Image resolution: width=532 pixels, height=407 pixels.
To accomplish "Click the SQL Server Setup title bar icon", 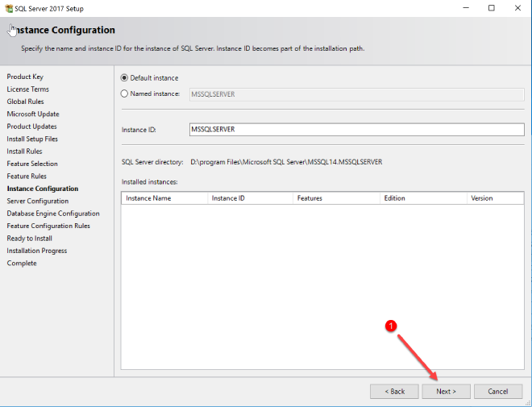I will pos(8,8).
